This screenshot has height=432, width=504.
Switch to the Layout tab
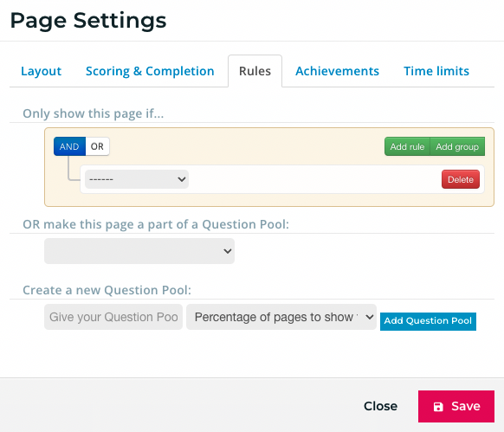[x=42, y=71]
